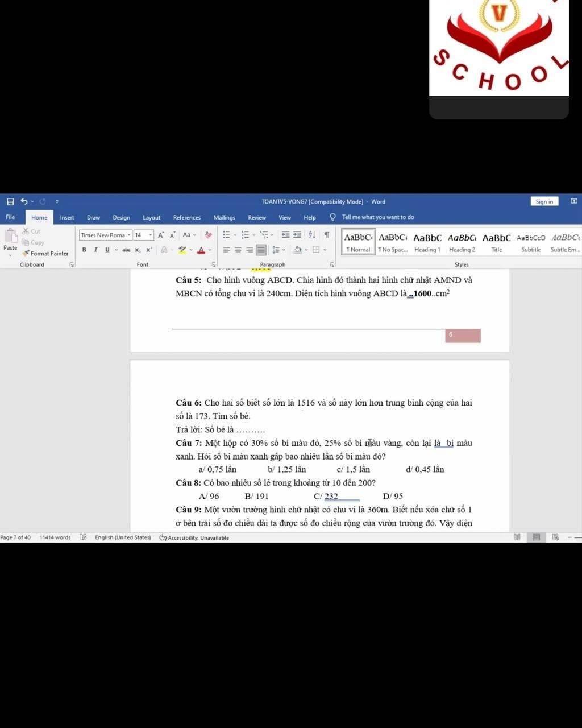Click the Increase Indent icon
Image resolution: width=582 pixels, height=728 pixels.
297,235
